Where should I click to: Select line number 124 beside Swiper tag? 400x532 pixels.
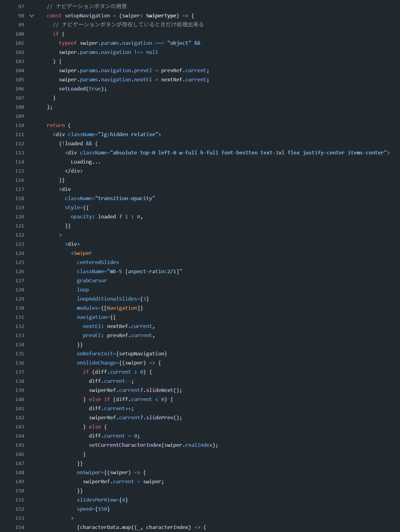pos(20,253)
